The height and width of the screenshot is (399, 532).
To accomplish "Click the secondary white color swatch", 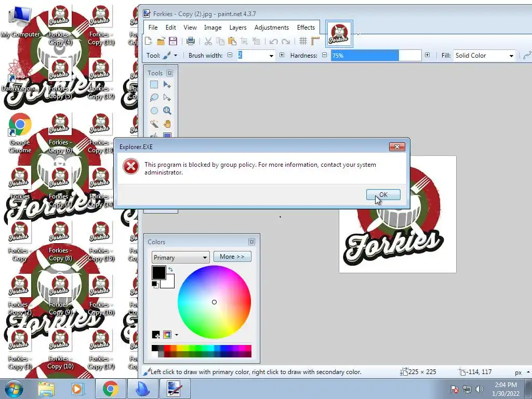I will (169, 283).
